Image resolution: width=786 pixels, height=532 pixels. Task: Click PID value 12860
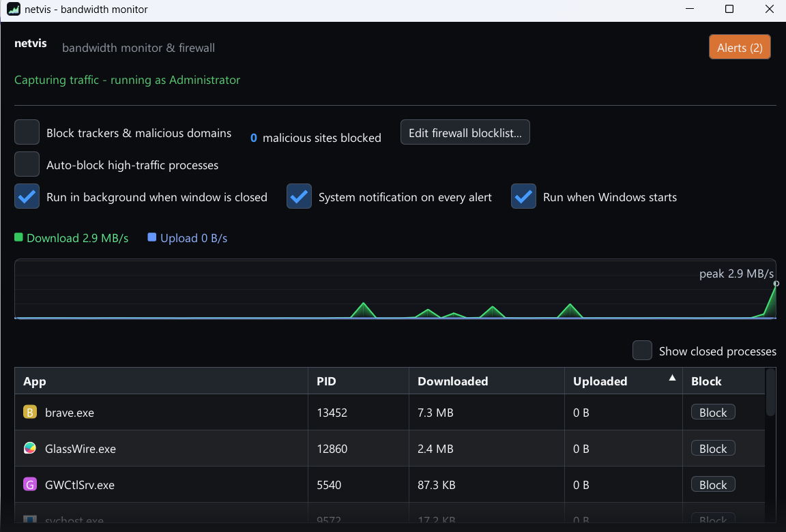(332, 449)
